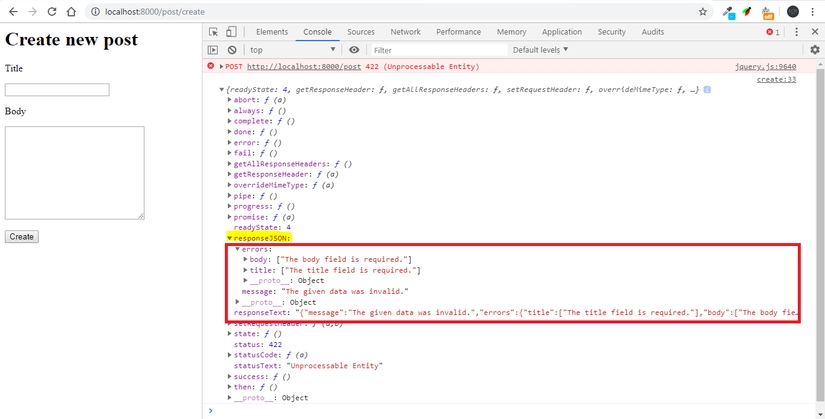Toggle the device toolbar icon

coord(230,32)
